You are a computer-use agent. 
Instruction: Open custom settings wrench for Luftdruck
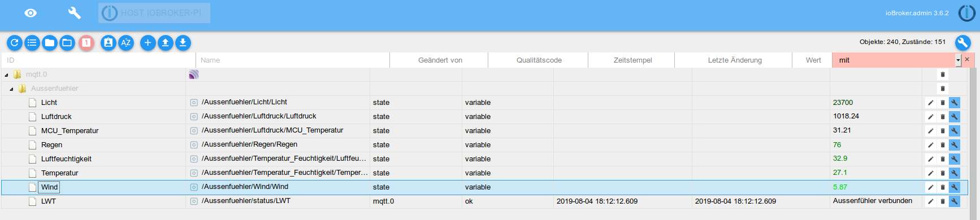click(955, 117)
